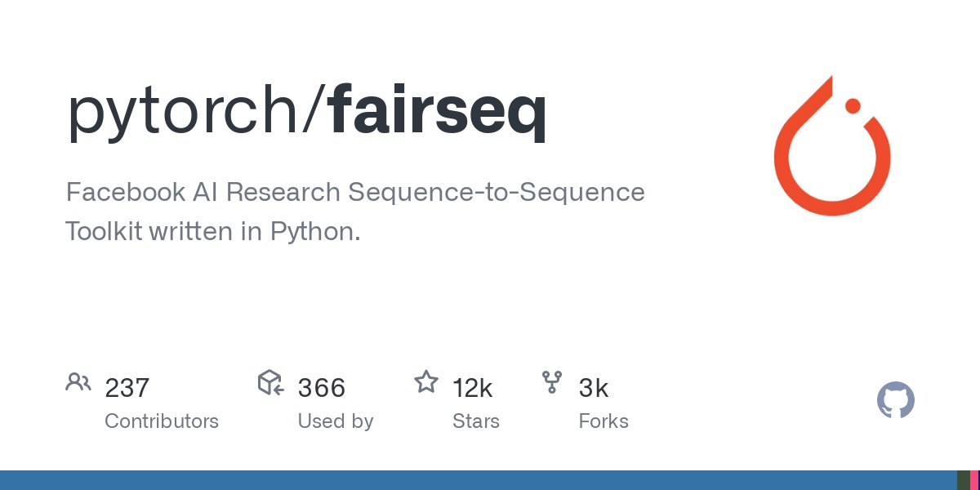Click the Facebook AI Research description text
The image size is (980, 490).
coord(355,212)
